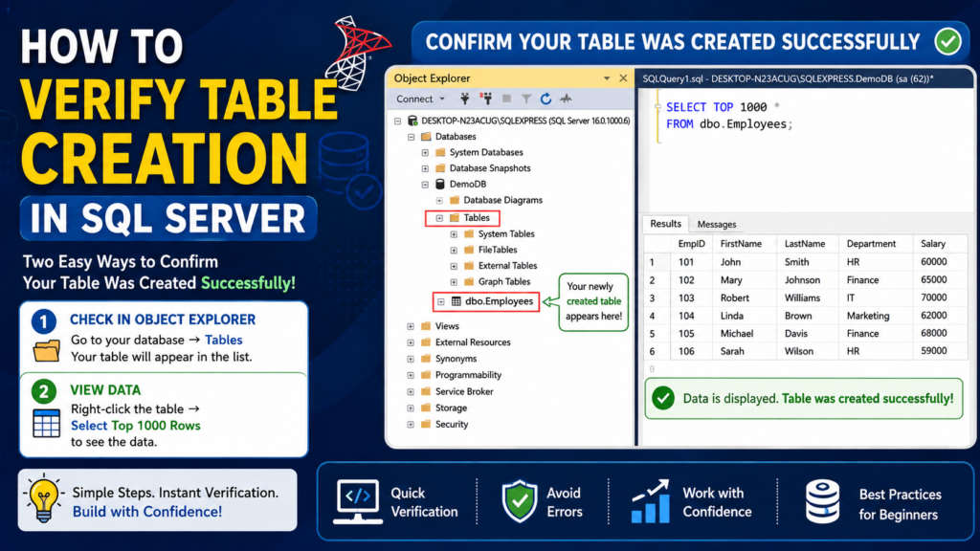980x551 pixels.
Task: Expand the FileTables node
Action: (x=454, y=250)
